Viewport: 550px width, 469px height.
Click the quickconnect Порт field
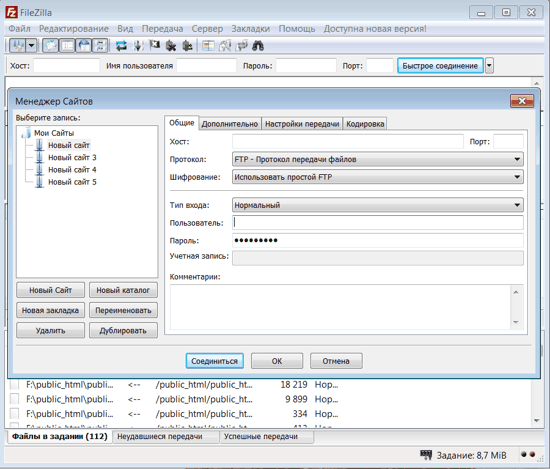click(x=380, y=66)
